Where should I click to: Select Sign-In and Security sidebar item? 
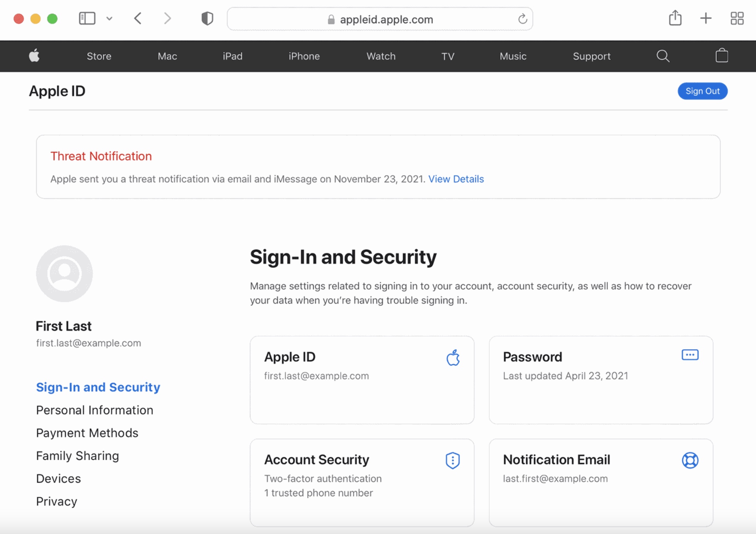point(98,387)
